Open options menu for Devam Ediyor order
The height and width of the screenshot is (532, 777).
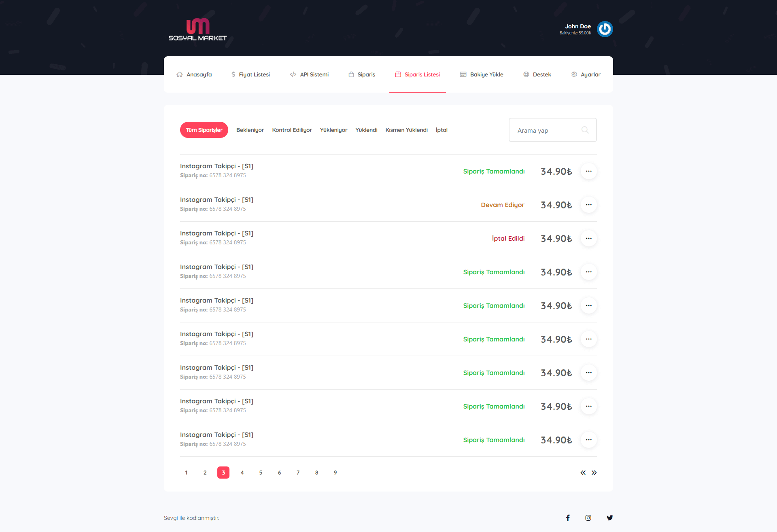click(588, 205)
